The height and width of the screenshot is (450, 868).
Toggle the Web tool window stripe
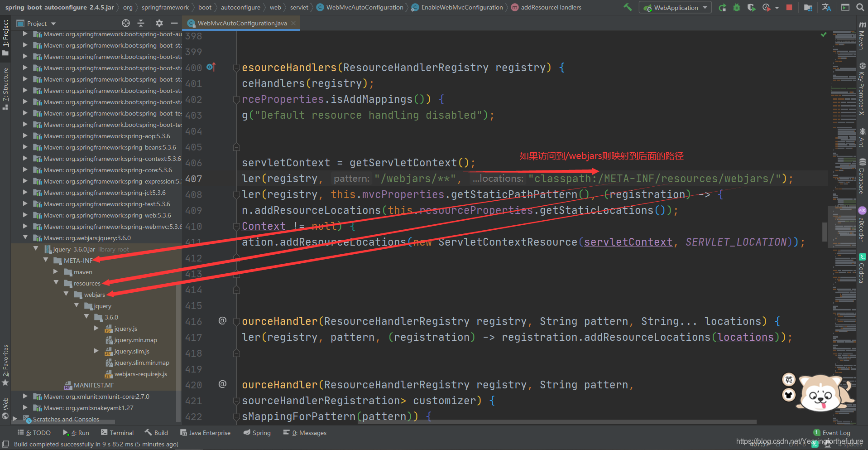click(5, 408)
